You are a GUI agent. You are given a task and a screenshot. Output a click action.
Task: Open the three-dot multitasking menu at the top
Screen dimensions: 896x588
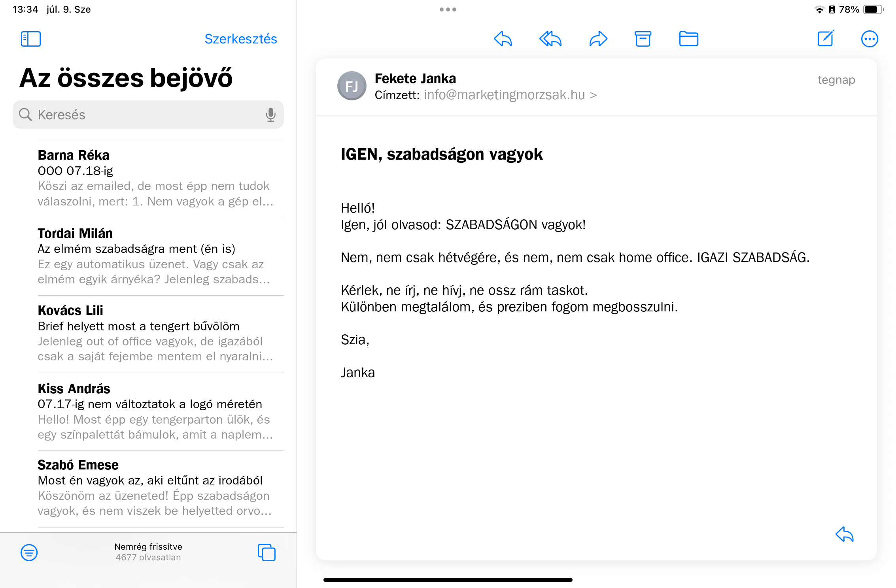(x=448, y=9)
